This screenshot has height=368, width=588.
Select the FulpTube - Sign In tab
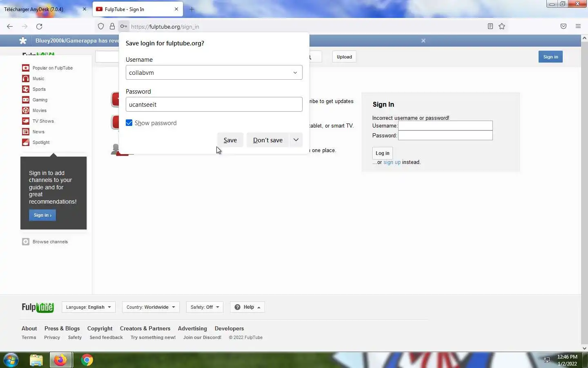pos(138,9)
